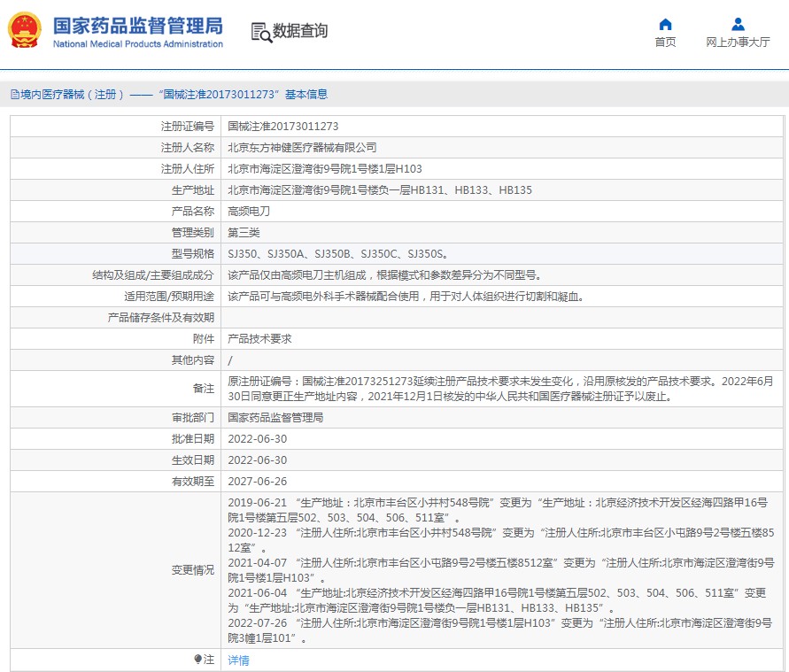This screenshot has width=789, height=672.
Task: Select the 注册人住所 row label
Action: [x=188, y=168]
